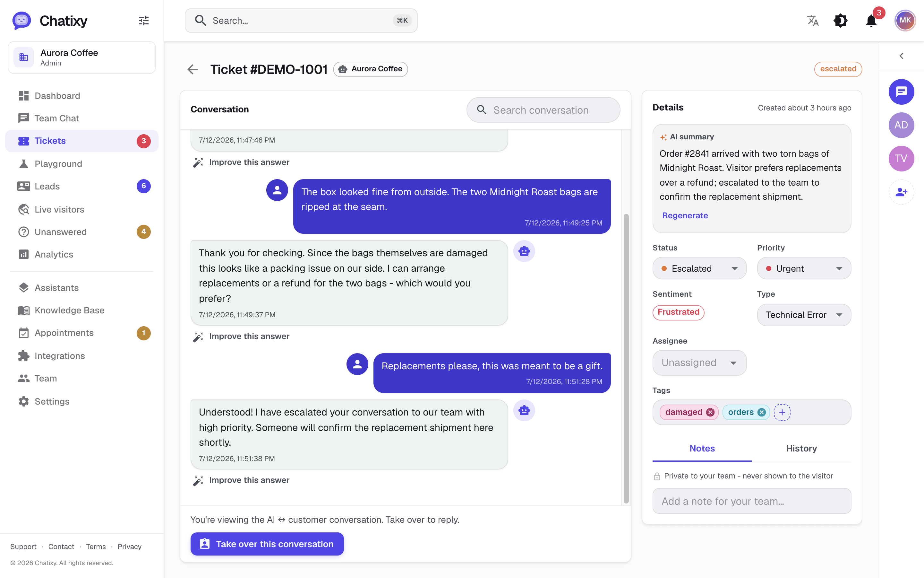This screenshot has height=578, width=924.
Task: Click the AI summary sparkle icon
Action: point(663,137)
